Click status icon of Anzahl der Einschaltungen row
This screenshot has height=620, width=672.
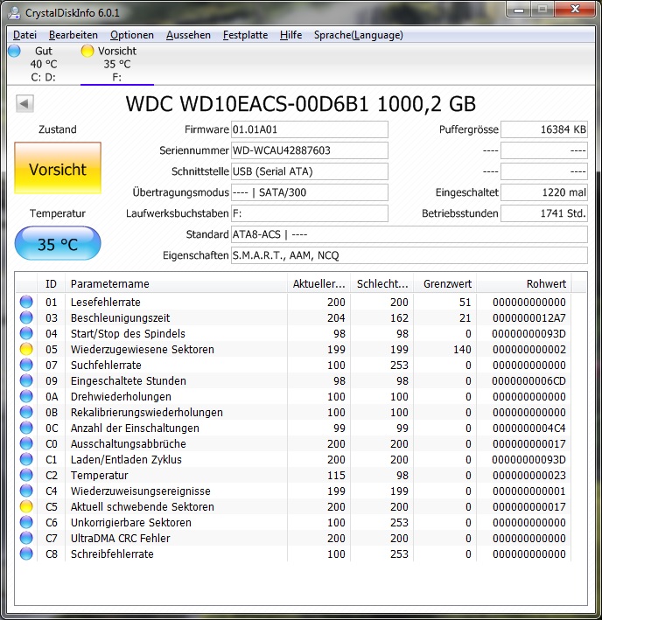point(26,428)
